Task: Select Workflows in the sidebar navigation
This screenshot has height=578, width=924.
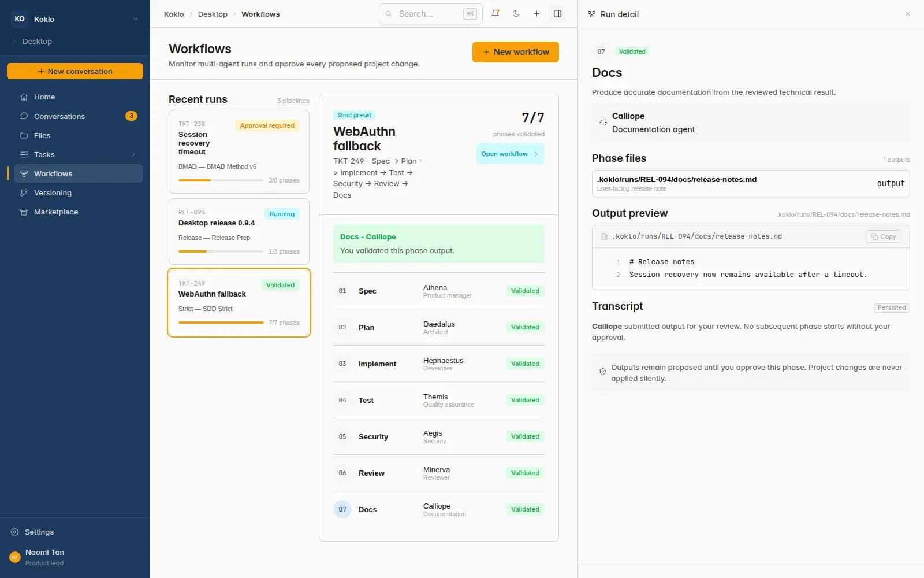Action: (79, 173)
